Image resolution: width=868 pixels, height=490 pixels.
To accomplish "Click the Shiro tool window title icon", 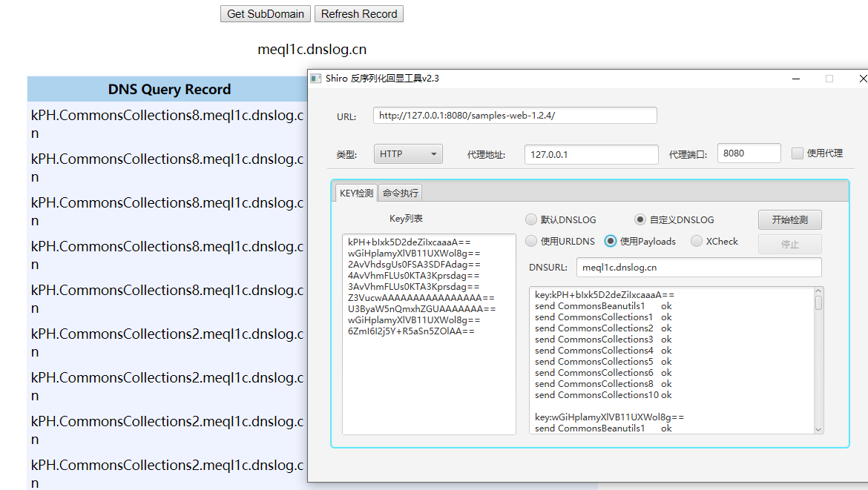I will 315,79.
